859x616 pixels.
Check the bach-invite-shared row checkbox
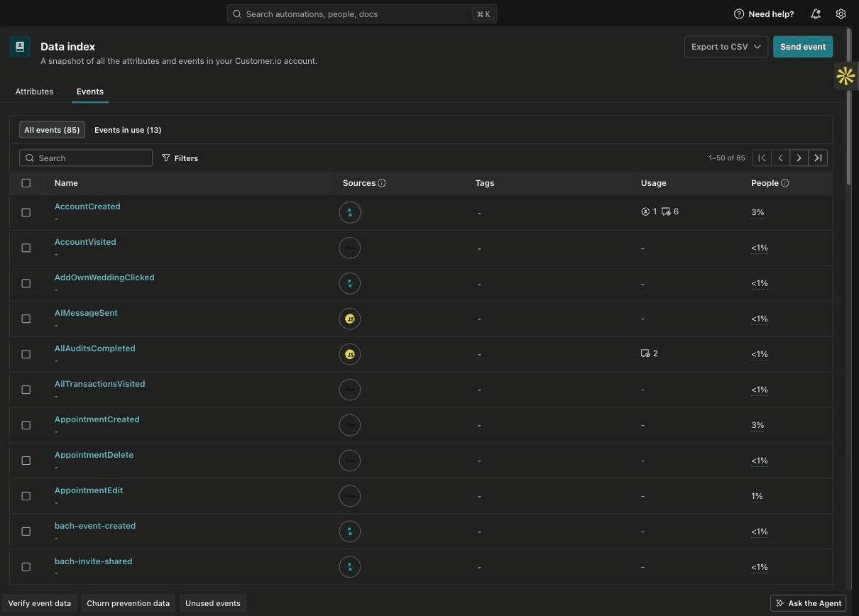click(26, 567)
